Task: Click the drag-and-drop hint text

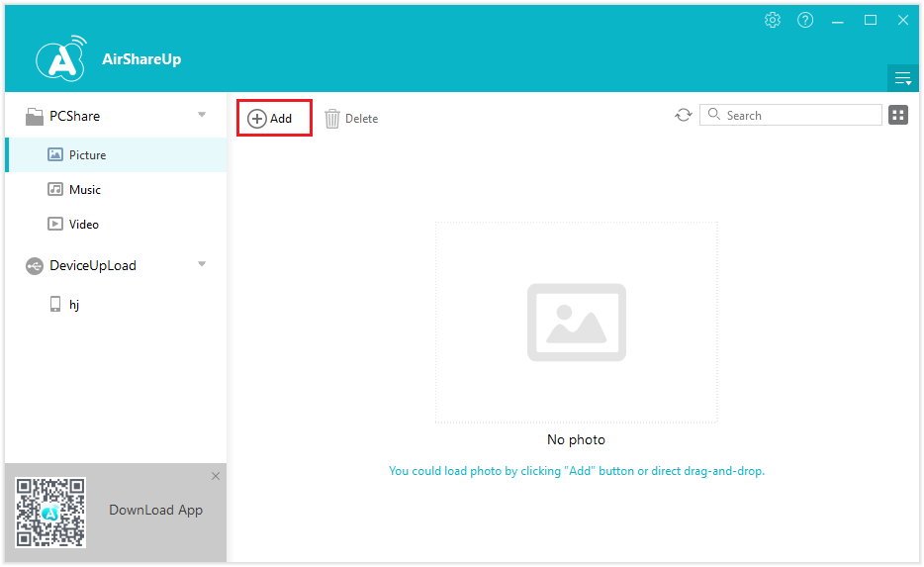Action: 577,471
